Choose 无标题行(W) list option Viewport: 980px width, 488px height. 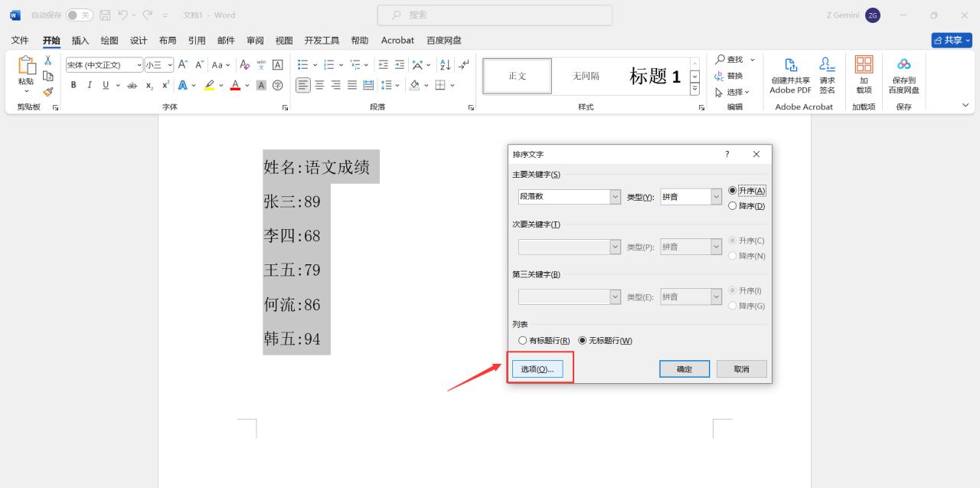click(605, 340)
